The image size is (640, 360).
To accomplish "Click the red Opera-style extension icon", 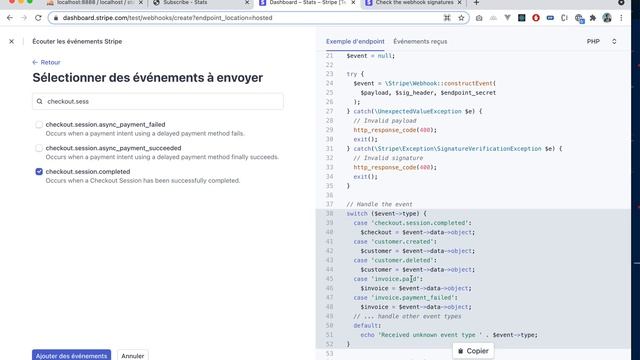I will click(x=536, y=18).
